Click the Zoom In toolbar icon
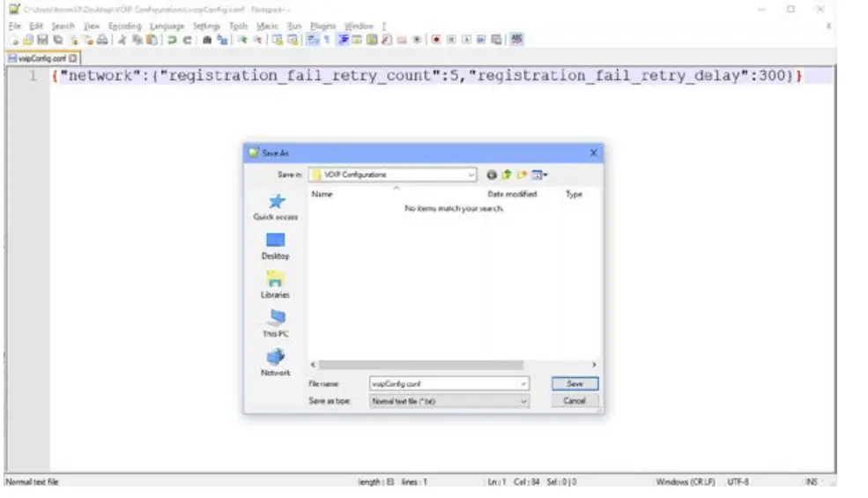The width and height of the screenshot is (868, 498). pos(242,40)
